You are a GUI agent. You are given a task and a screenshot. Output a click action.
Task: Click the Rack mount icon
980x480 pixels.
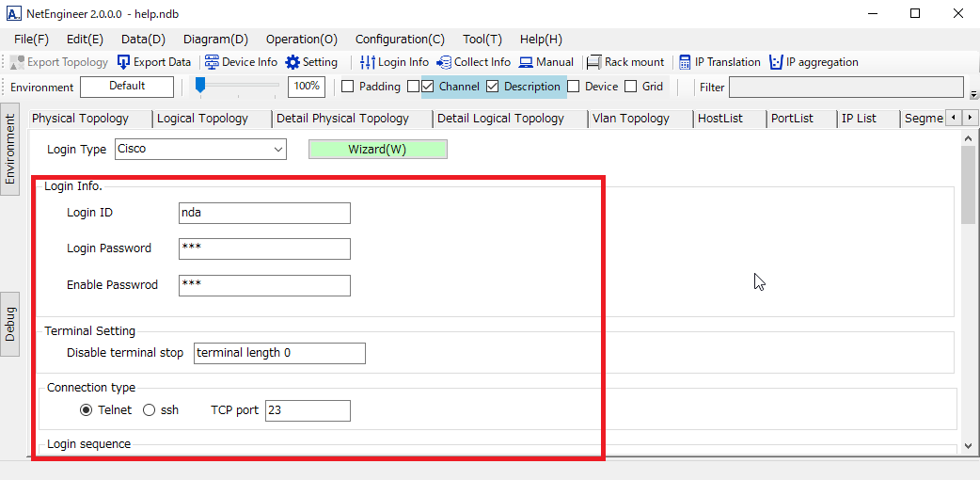594,62
